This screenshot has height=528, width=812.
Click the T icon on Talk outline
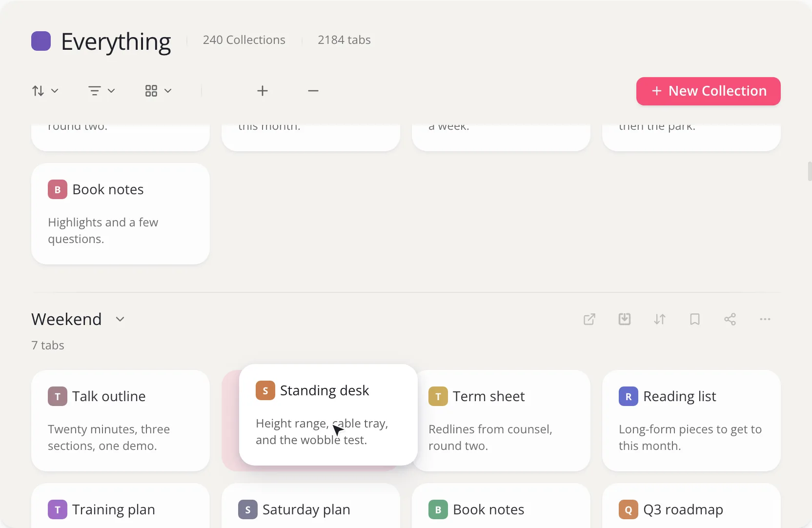tap(58, 396)
